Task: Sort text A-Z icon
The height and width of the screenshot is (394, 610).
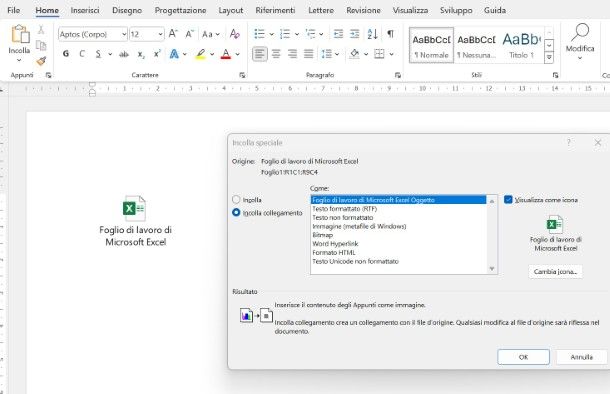Action: [x=372, y=34]
